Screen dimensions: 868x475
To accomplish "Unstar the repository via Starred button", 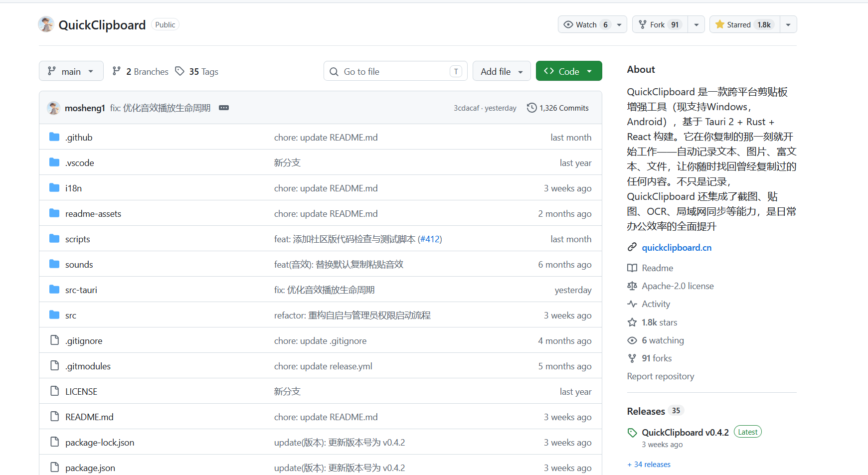I will (744, 24).
